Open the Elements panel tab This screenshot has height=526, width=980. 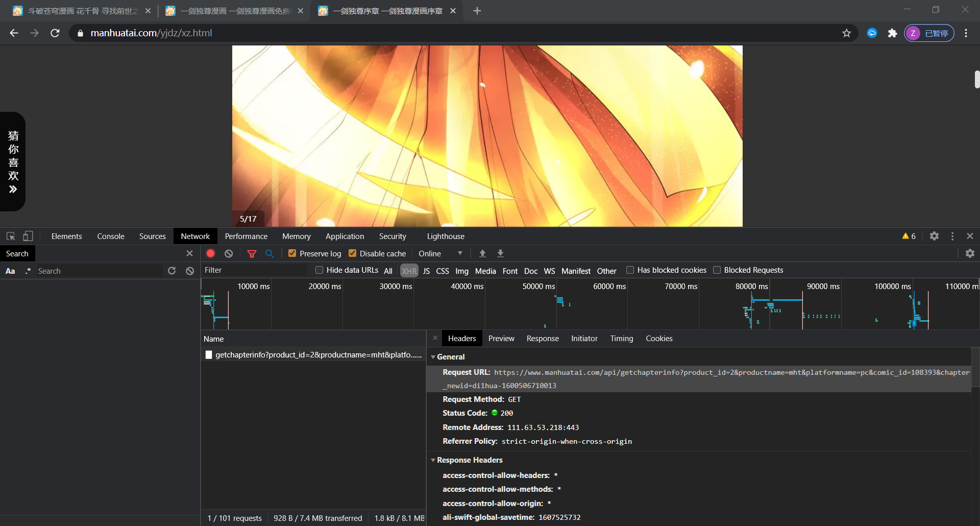point(66,236)
